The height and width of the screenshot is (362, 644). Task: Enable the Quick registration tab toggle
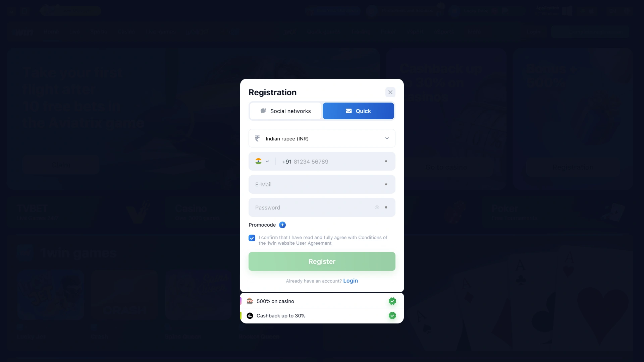[358, 111]
